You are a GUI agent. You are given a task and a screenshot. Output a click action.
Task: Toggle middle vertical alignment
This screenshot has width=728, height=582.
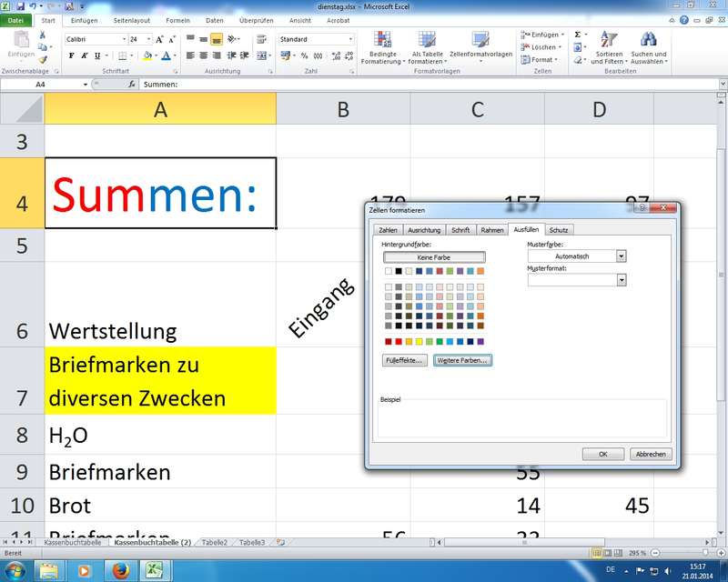point(203,39)
